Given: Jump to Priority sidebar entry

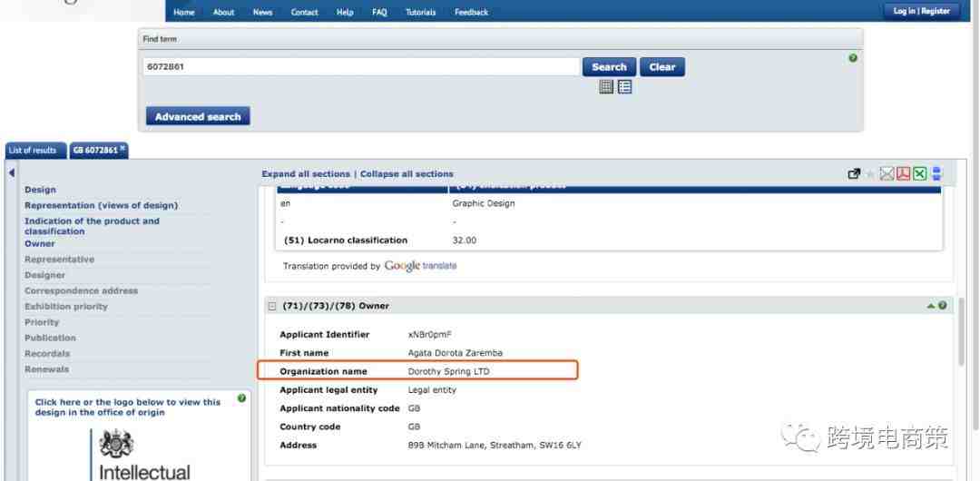Looking at the screenshot, I should [41, 322].
